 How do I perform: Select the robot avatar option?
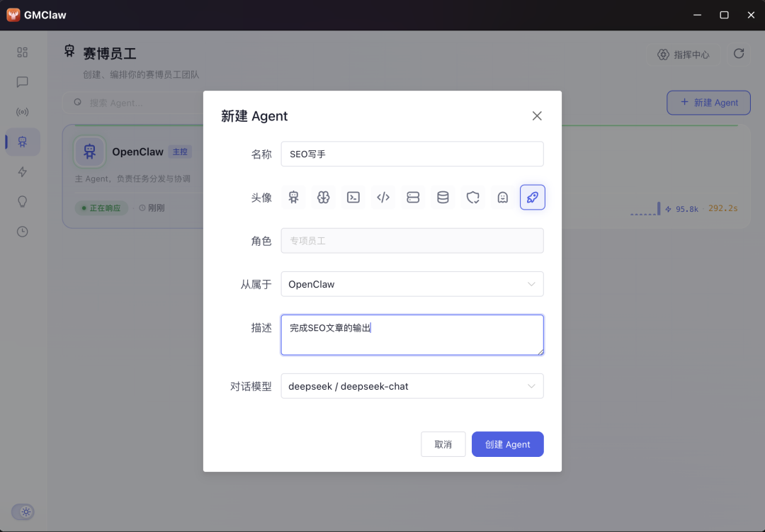[x=293, y=198]
